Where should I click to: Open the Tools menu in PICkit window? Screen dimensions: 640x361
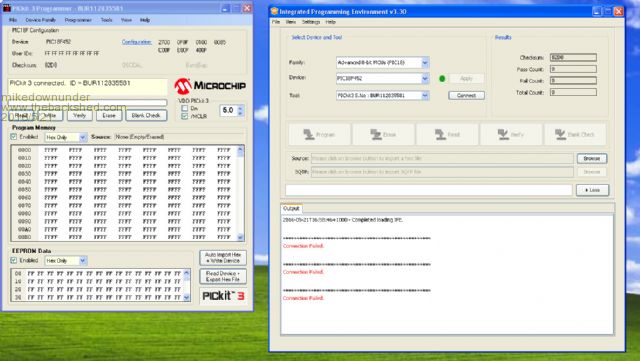pos(107,20)
